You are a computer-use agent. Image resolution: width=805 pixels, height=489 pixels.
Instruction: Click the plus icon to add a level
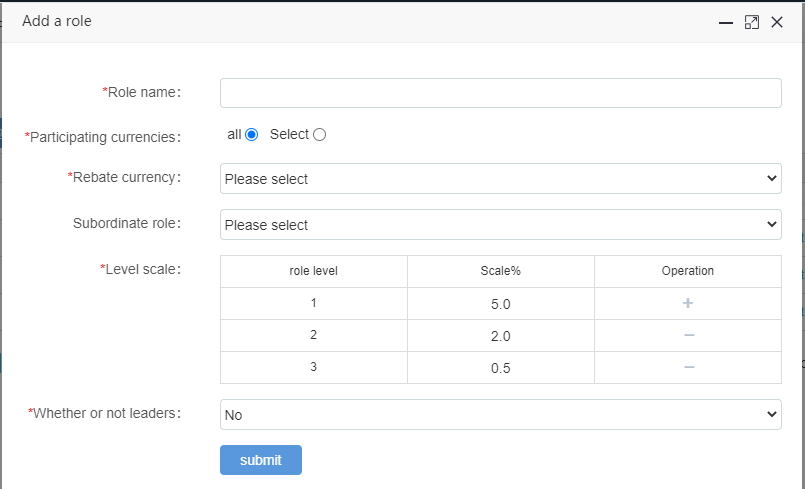click(688, 303)
